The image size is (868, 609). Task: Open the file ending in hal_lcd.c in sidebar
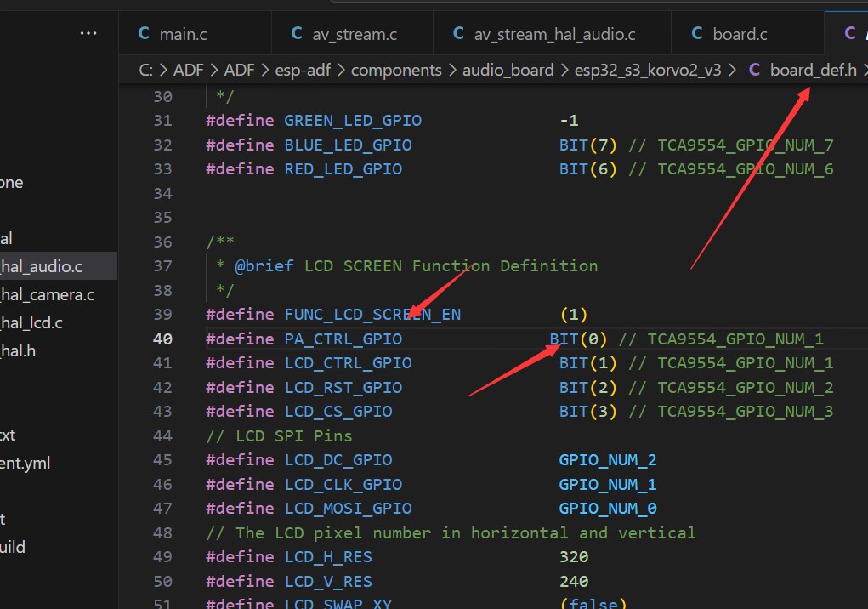point(31,322)
